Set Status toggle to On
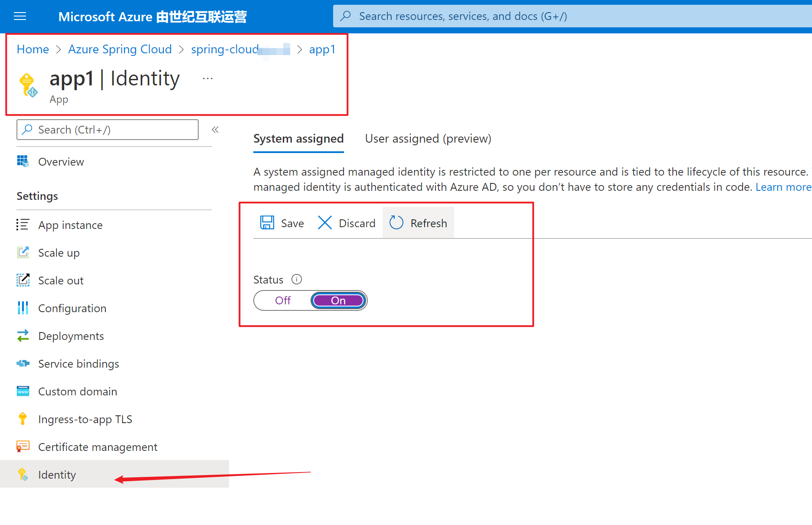This screenshot has width=812, height=525. point(338,300)
